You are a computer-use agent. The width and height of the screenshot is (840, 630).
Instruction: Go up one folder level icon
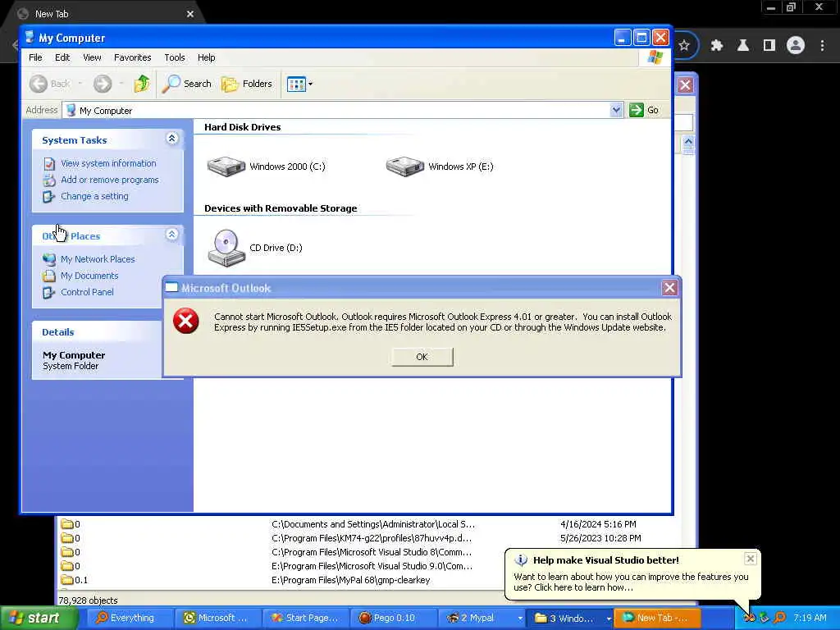click(x=141, y=84)
